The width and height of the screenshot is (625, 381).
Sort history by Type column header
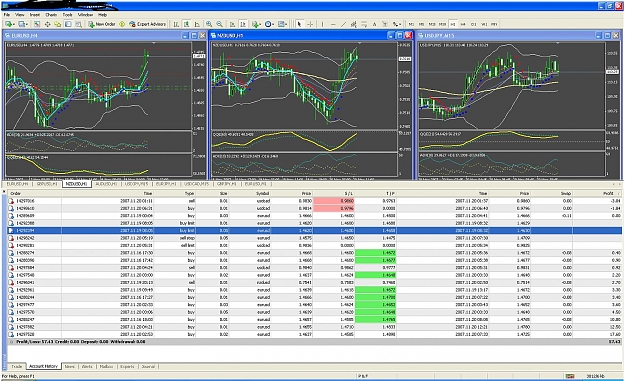(189, 193)
